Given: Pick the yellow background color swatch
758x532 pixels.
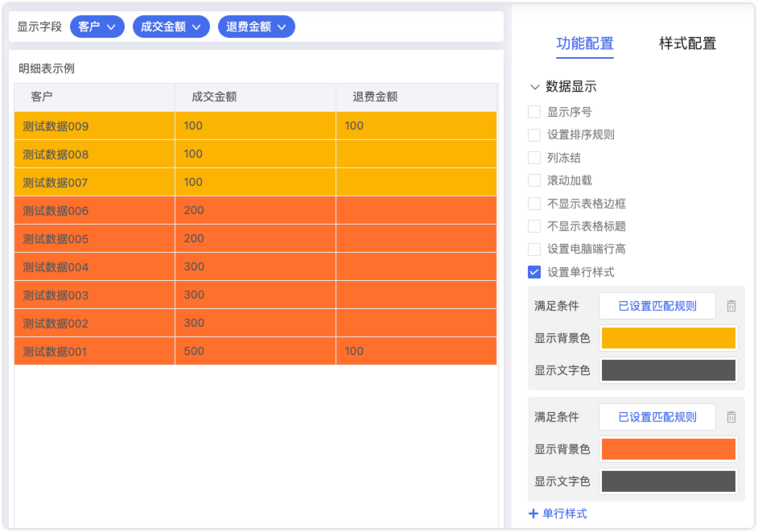Looking at the screenshot, I should pyautogui.click(x=668, y=338).
